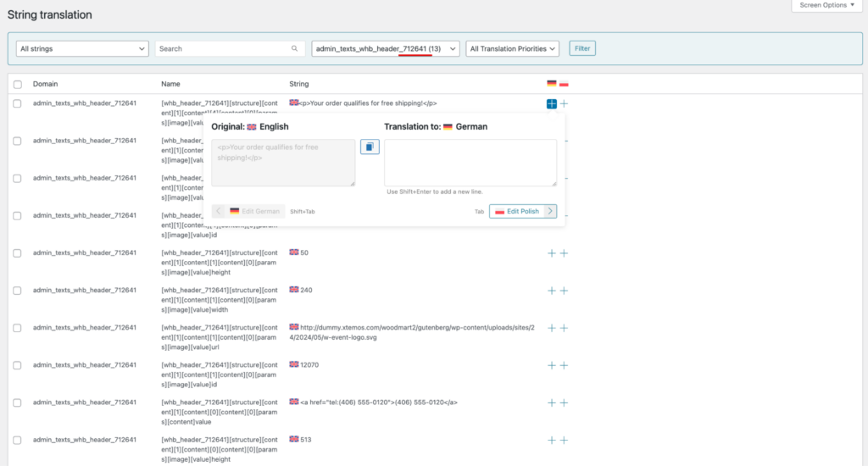Viewport: 868px width, 466px height.
Task: Check the fourth row checkbox
Action: click(18, 216)
